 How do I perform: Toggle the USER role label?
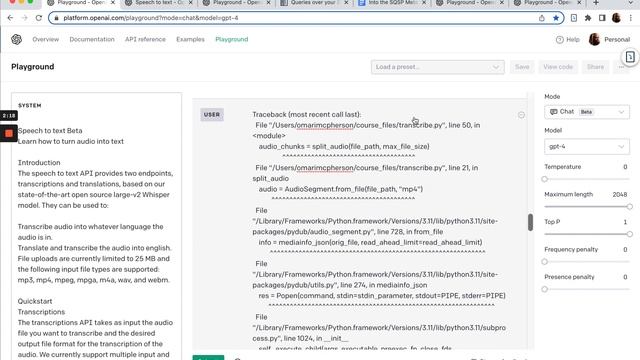pos(212,115)
